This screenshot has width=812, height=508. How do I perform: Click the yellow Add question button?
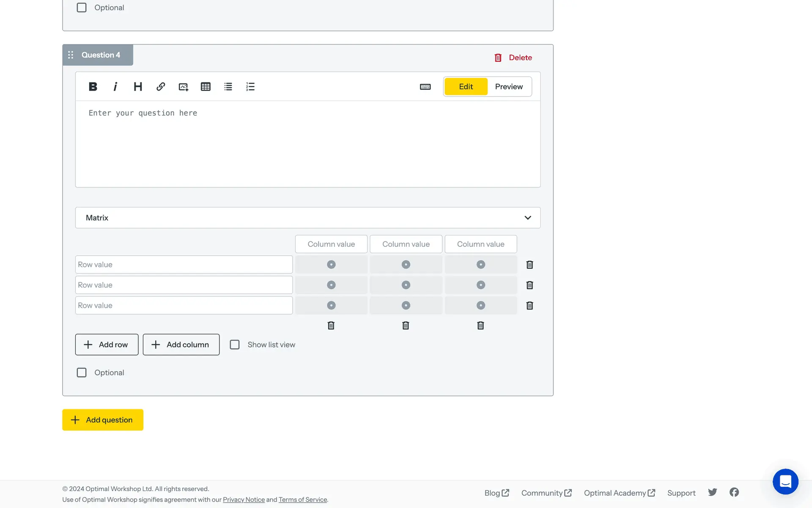pyautogui.click(x=103, y=420)
